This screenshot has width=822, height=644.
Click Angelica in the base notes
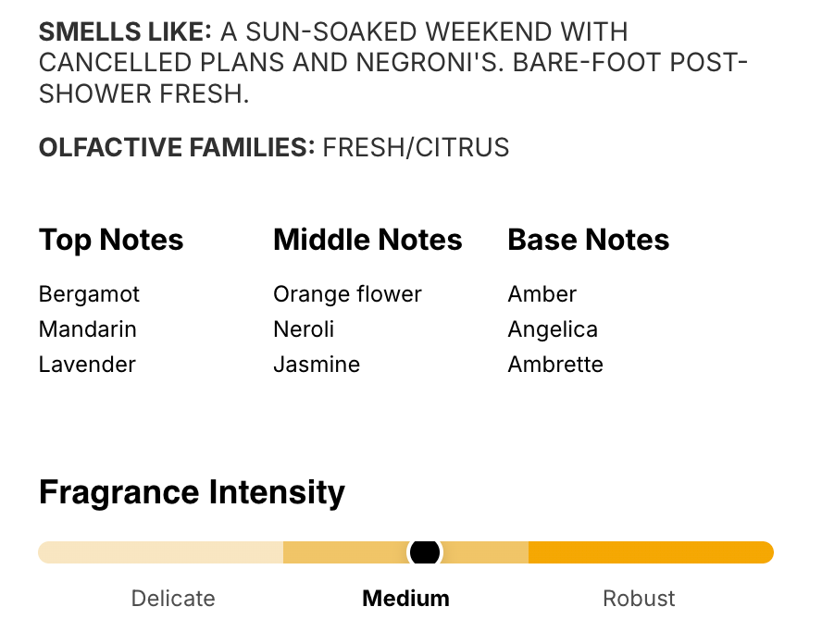[x=553, y=329]
